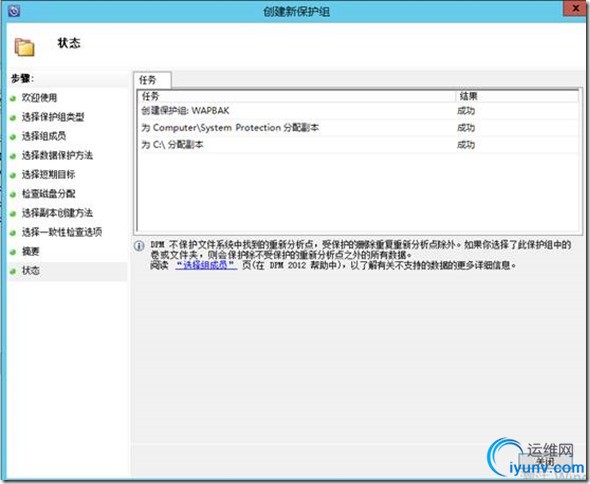
Task: Select the 检查磁盘分配 step
Action: 49,194
